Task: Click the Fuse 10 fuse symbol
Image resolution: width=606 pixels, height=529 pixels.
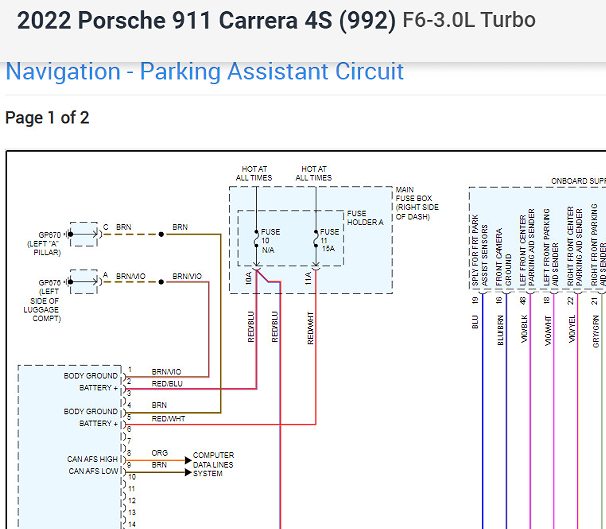Action: click(256, 239)
